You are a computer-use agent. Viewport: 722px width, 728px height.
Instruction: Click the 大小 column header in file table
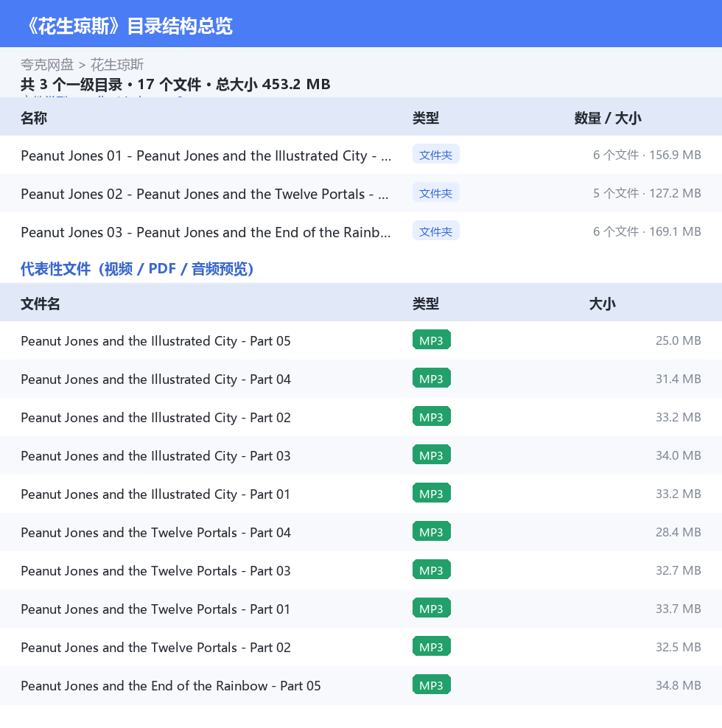tap(602, 304)
